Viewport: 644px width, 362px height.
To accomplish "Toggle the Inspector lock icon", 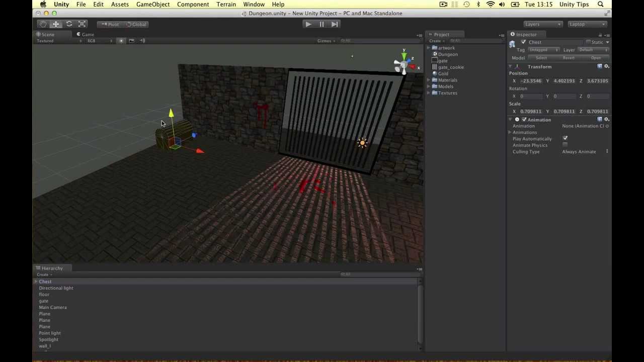I will point(600,35).
